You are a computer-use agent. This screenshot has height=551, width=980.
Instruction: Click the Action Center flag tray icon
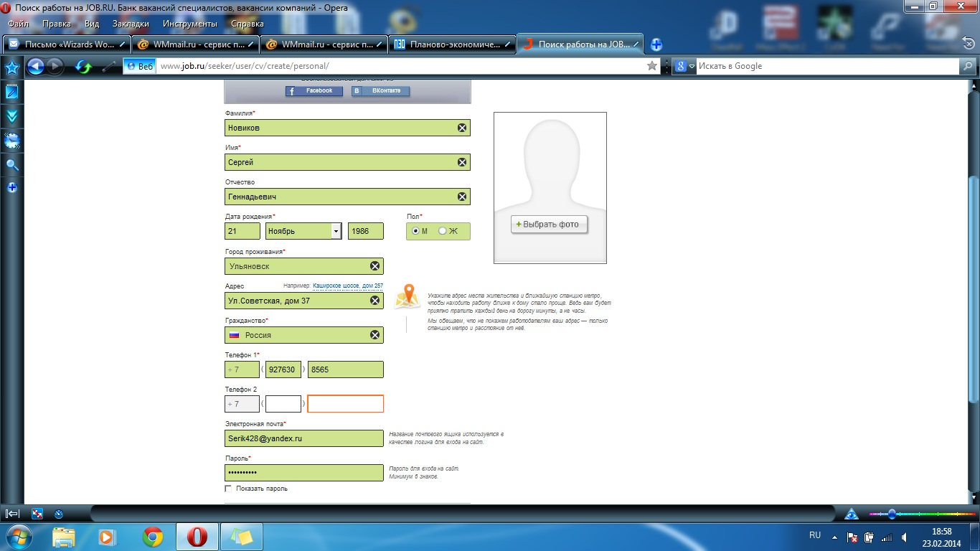852,537
